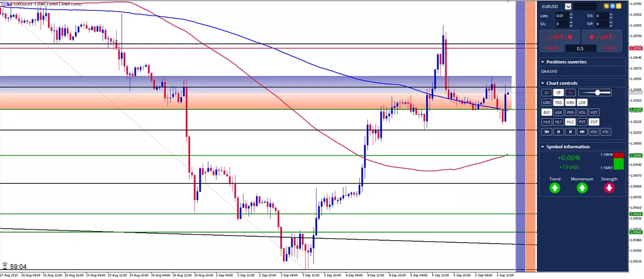Click the red arrow on Achat price
The image size is (644, 279).
(593, 37)
